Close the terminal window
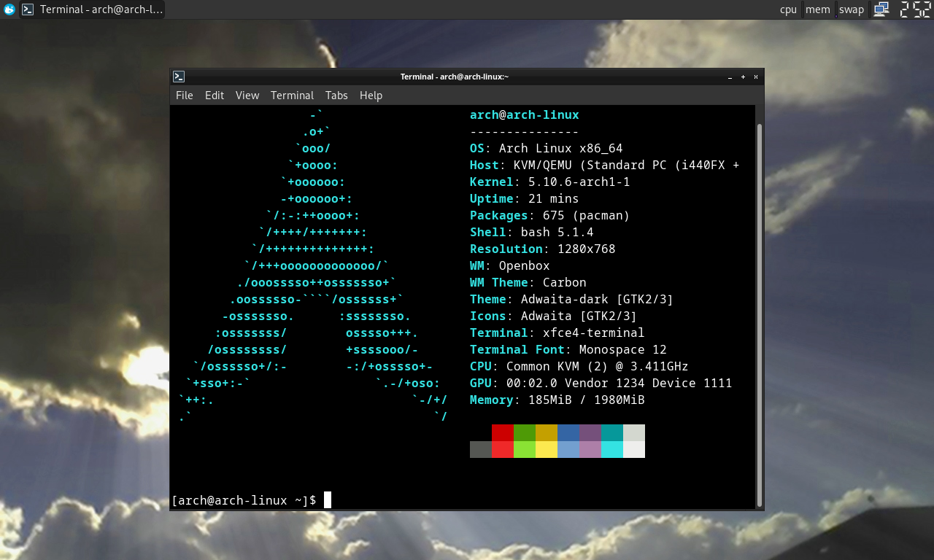Viewport: 934px width, 560px height. click(756, 77)
